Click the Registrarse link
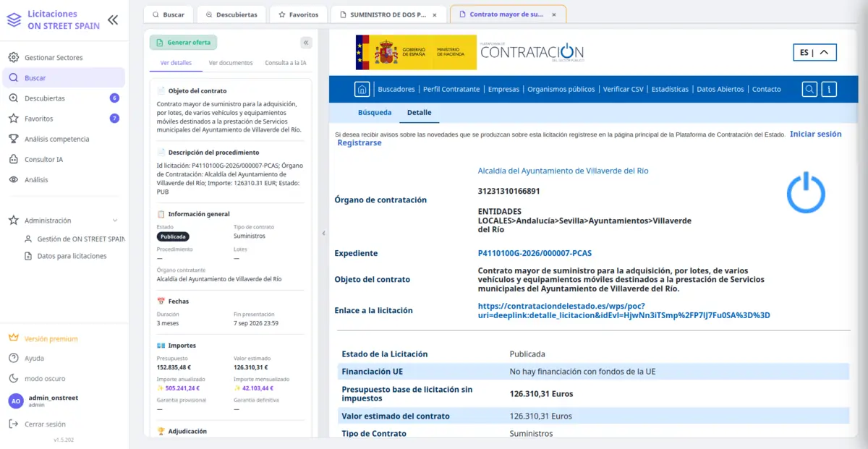The height and width of the screenshot is (449, 868). click(359, 143)
